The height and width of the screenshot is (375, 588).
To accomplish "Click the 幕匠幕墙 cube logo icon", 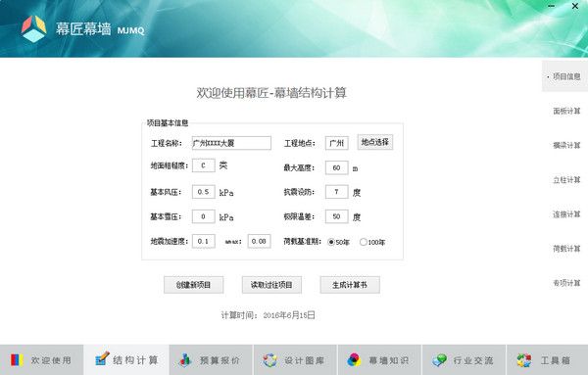I will click(33, 28).
